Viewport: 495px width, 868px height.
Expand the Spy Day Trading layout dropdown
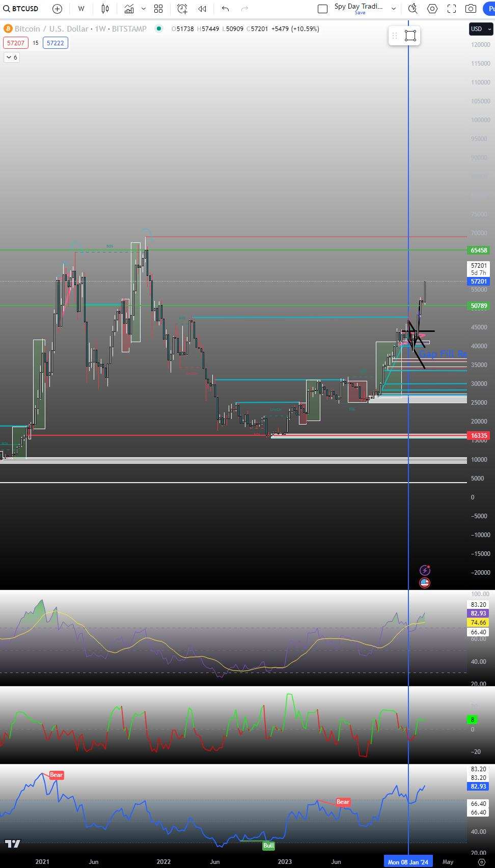click(x=393, y=9)
